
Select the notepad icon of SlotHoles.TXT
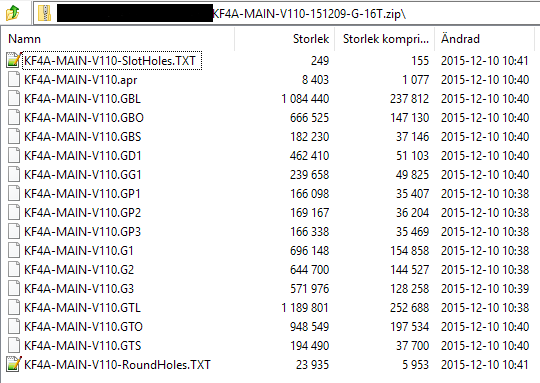(14, 61)
